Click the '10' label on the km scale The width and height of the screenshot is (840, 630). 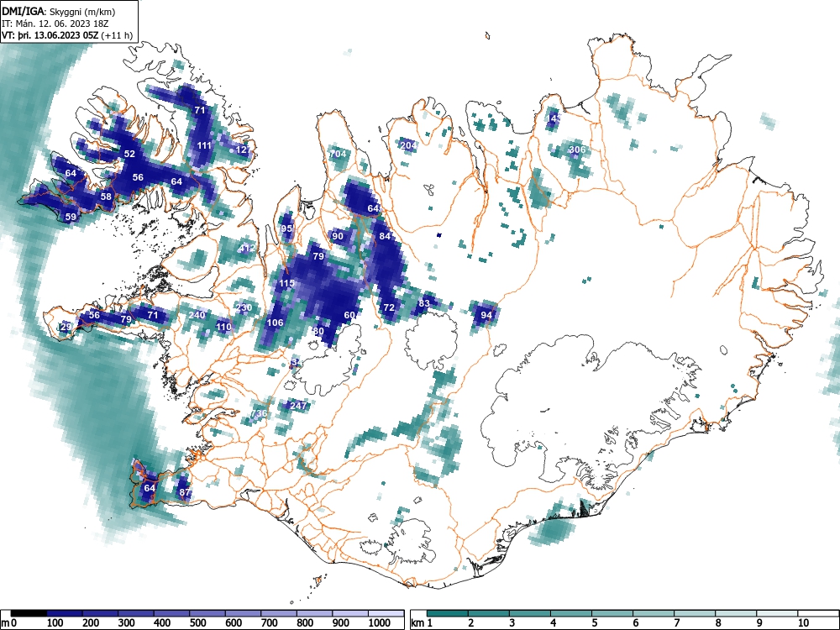[x=803, y=623]
